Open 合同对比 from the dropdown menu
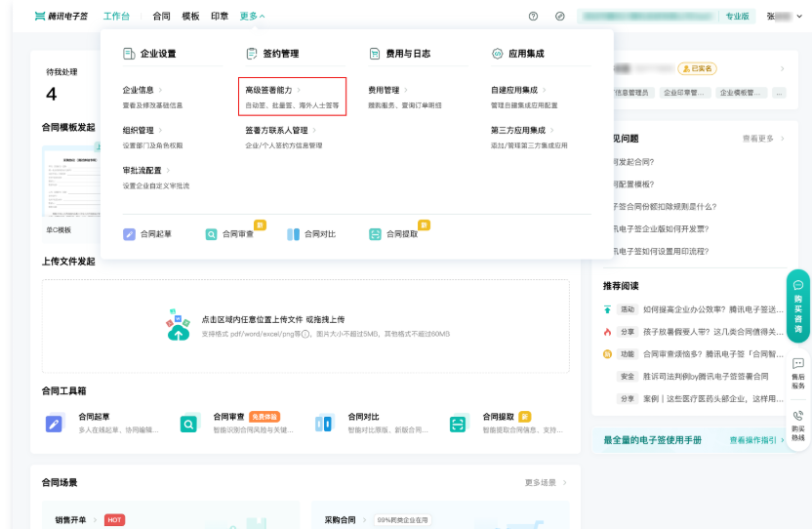The width and height of the screenshot is (812, 529). coord(294,234)
